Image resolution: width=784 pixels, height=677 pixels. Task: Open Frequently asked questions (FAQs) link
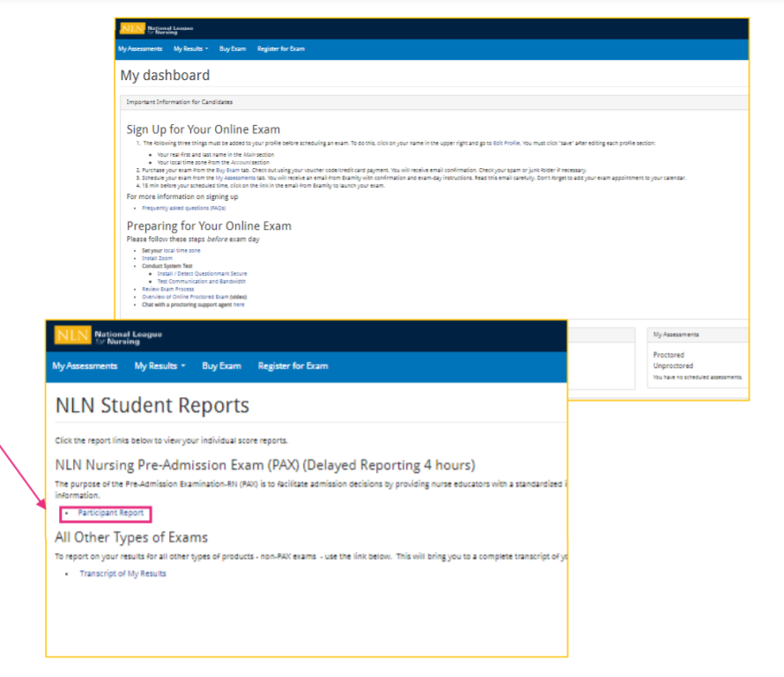point(183,208)
